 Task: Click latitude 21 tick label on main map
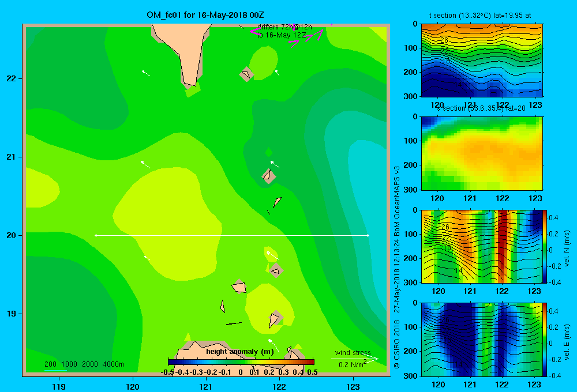pyautogui.click(x=12, y=157)
